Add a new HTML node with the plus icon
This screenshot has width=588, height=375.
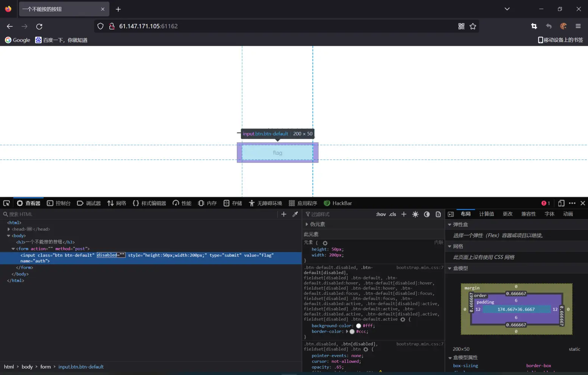point(284,214)
